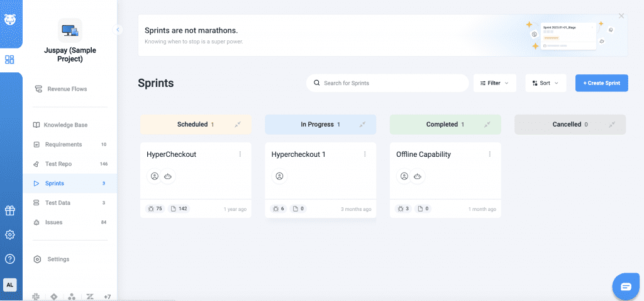Image resolution: width=644 pixels, height=301 pixels.
Task: Open the Sort dropdown
Action: [545, 83]
